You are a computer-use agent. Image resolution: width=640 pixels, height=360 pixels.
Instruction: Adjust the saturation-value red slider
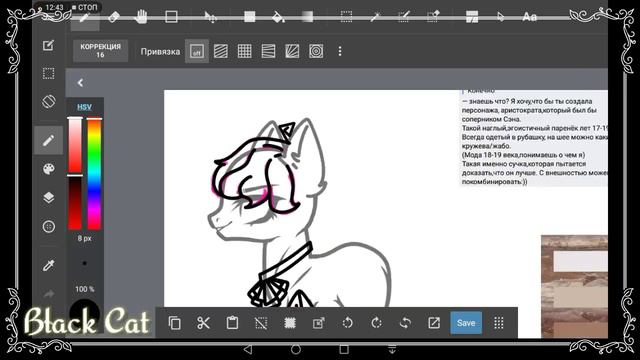[75, 173]
